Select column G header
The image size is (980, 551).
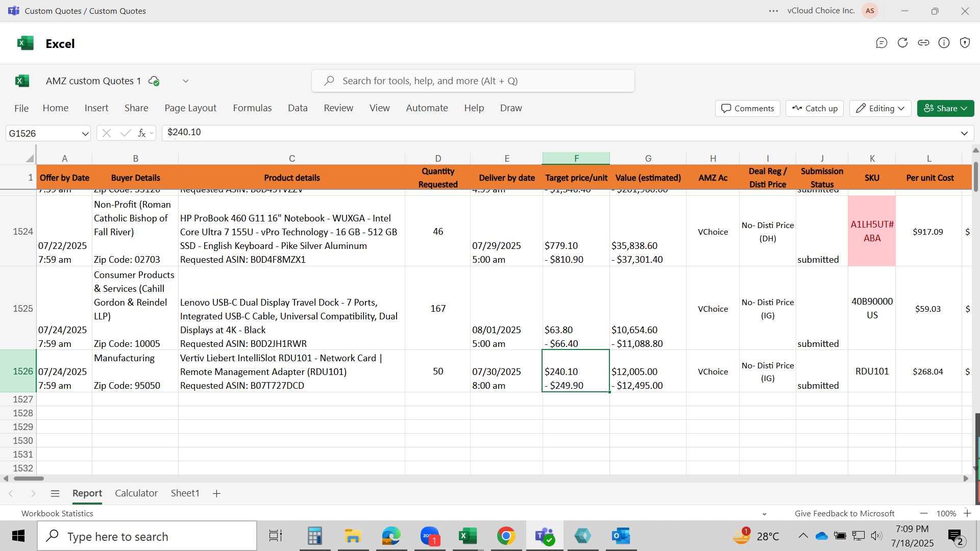(648, 158)
